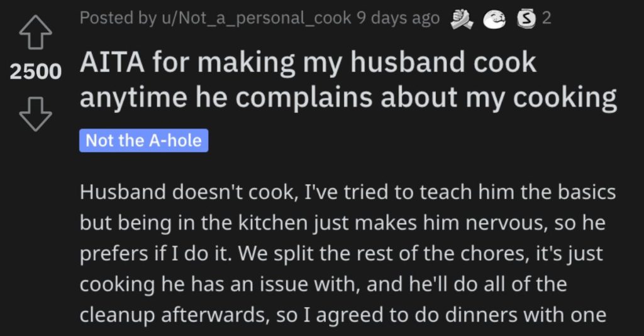Click body line 'cooking he has an issue with'
The image size is (644, 336).
click(x=323, y=284)
